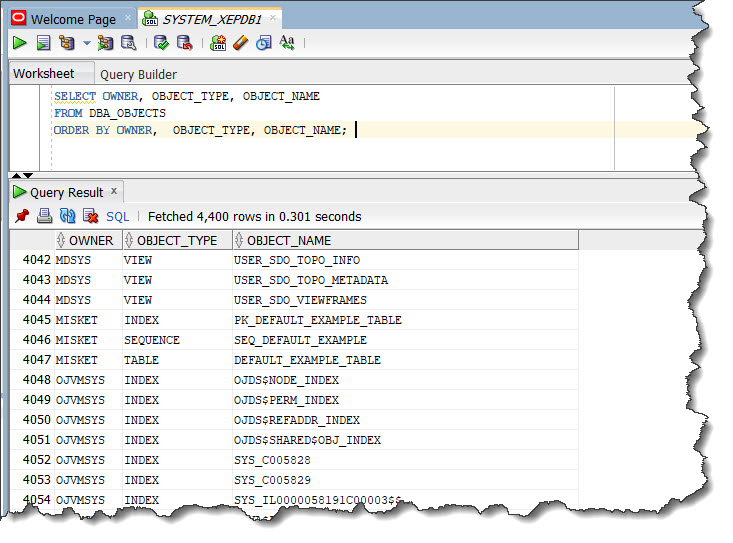The height and width of the screenshot is (543, 733).
Task: Click the down arrow on the splitter bar
Action: tap(28, 175)
